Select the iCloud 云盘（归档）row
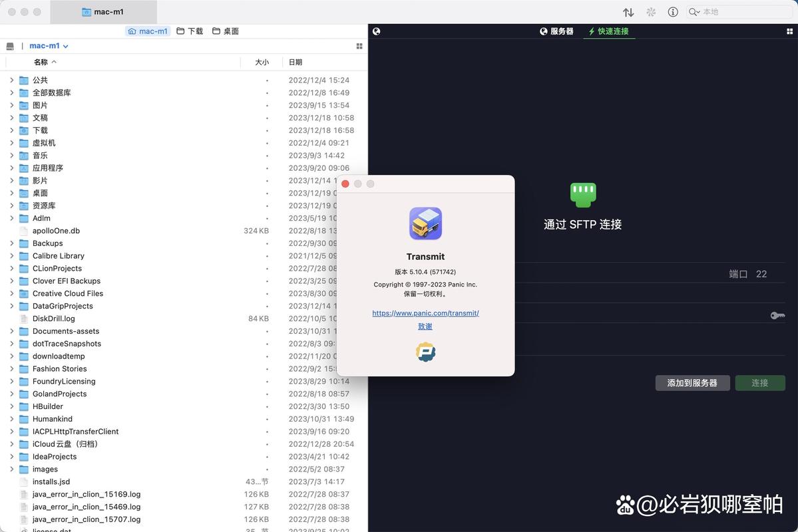The width and height of the screenshot is (798, 532). click(x=183, y=444)
